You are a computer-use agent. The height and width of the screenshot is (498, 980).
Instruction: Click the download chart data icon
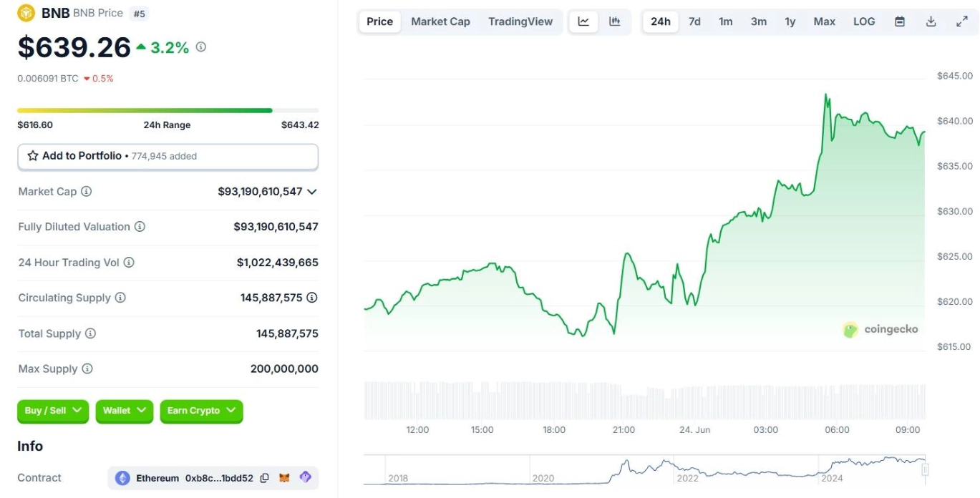tap(931, 21)
